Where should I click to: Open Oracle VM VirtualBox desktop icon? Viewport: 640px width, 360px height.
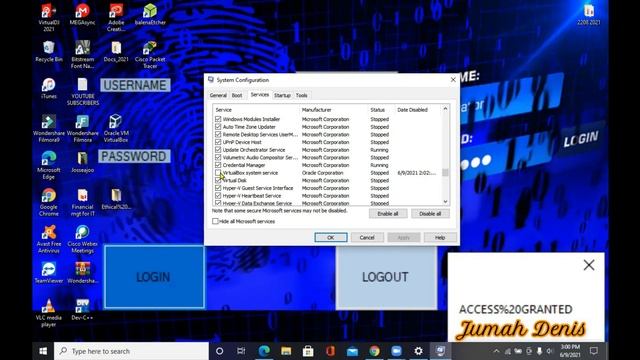click(x=116, y=128)
